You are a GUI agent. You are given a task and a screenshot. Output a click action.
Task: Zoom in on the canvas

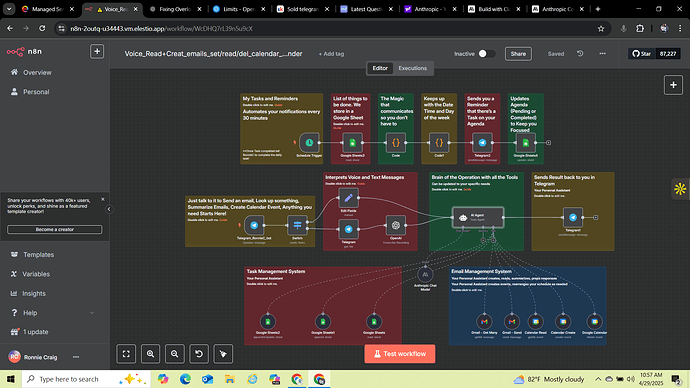[150, 354]
